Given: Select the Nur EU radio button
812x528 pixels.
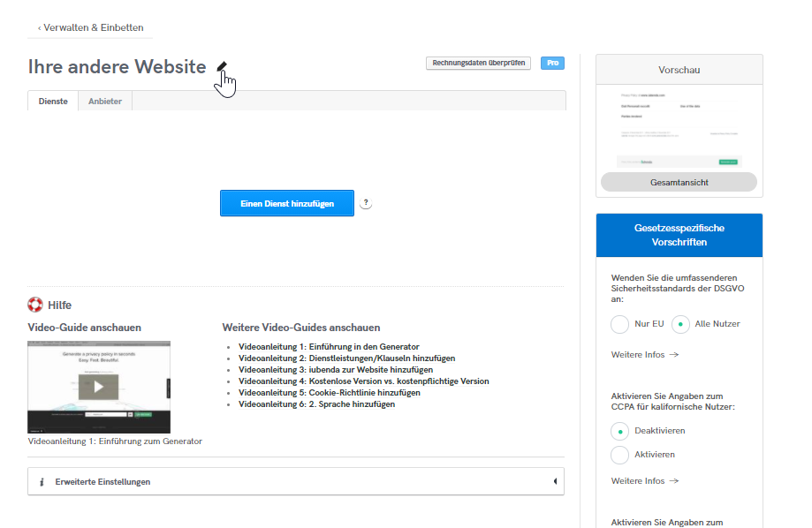Looking at the screenshot, I should coord(620,324).
